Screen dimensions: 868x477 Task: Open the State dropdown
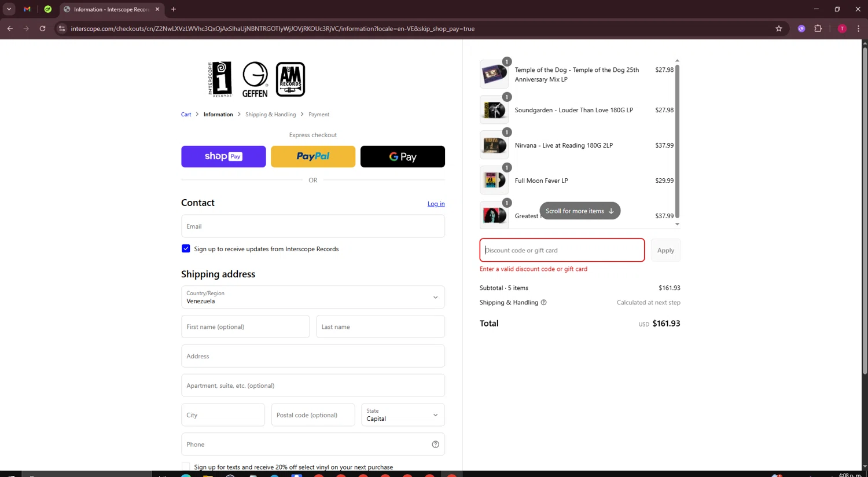coord(403,415)
